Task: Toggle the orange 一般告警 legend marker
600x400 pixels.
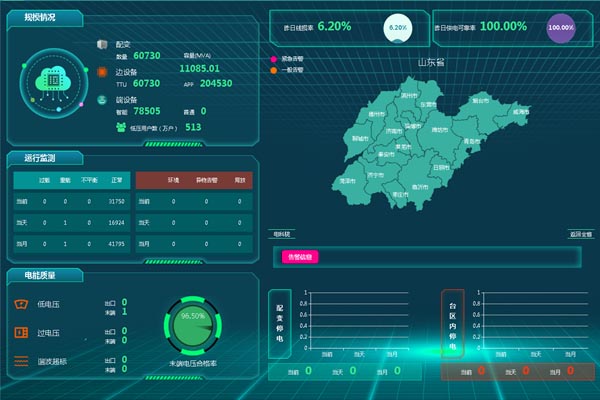Action: [274, 70]
